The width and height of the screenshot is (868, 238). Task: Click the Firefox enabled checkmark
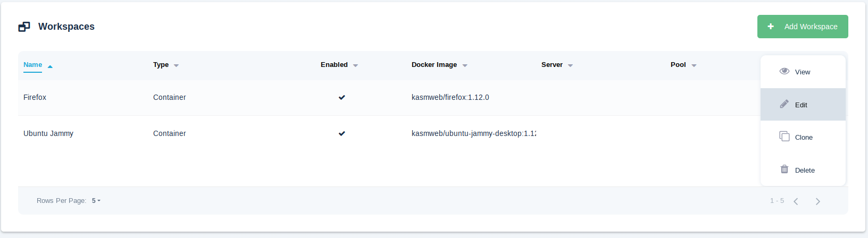[342, 97]
